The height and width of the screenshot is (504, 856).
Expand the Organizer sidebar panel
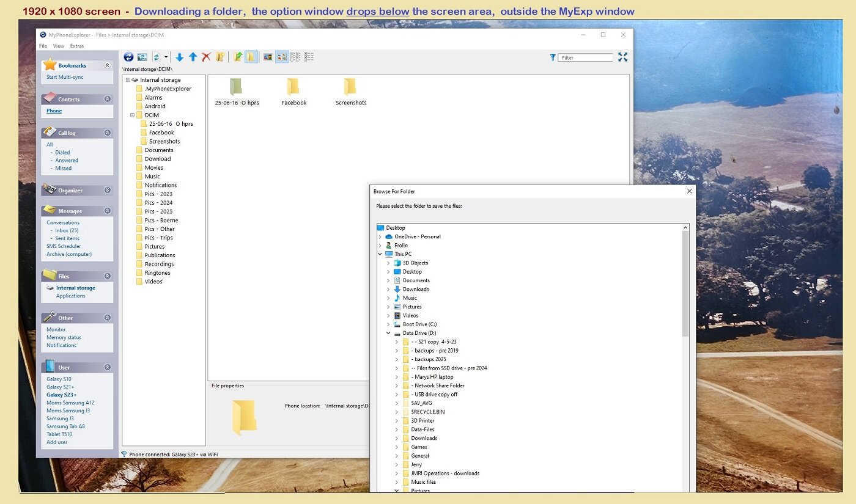pos(108,190)
